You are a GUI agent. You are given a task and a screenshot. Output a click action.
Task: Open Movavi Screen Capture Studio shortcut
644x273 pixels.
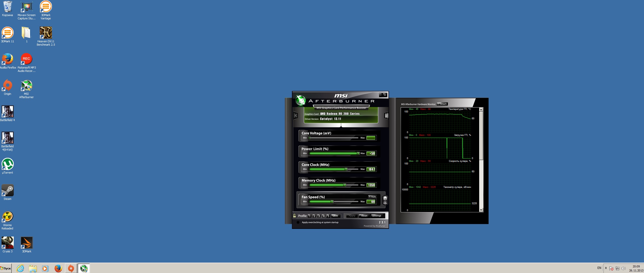pyautogui.click(x=26, y=10)
